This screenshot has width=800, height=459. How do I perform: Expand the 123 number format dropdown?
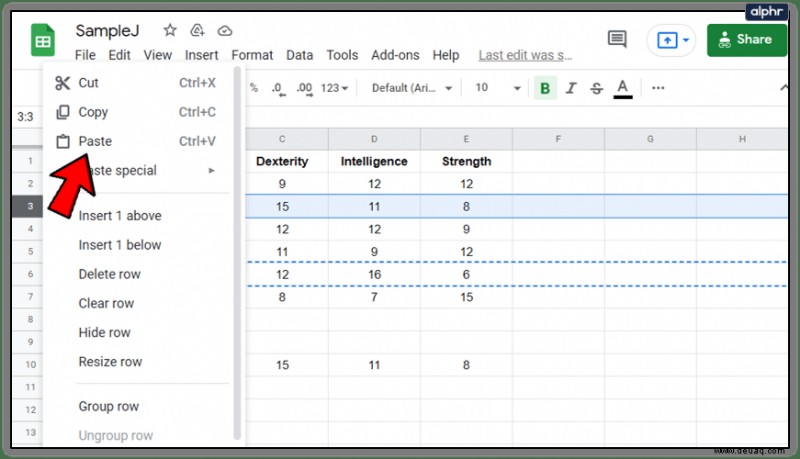335,88
